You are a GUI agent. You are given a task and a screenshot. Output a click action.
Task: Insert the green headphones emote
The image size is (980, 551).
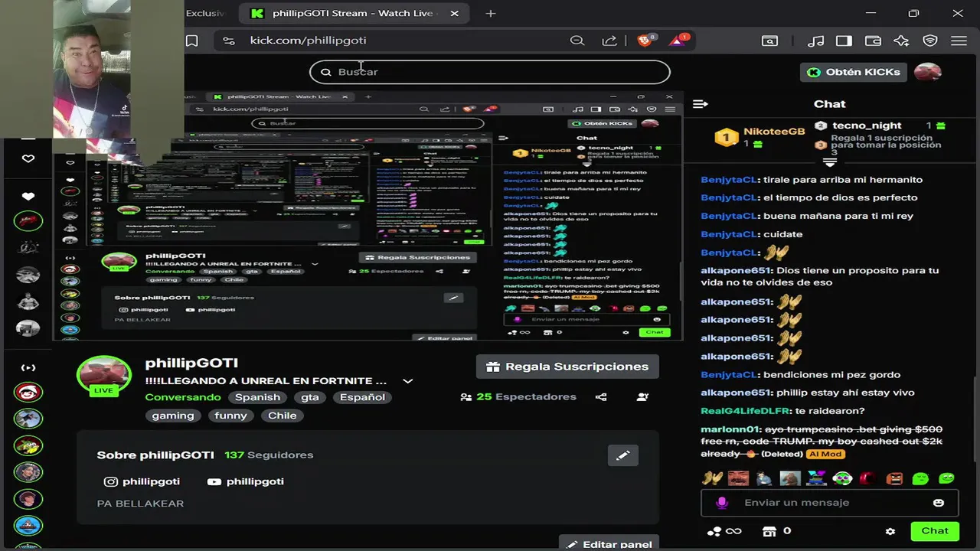coord(842,479)
